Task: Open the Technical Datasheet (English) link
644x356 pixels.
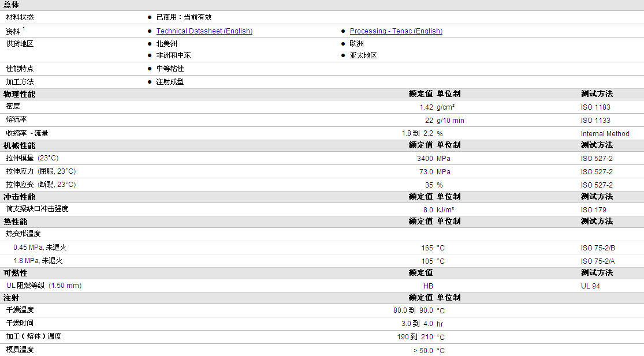Action: pos(204,31)
